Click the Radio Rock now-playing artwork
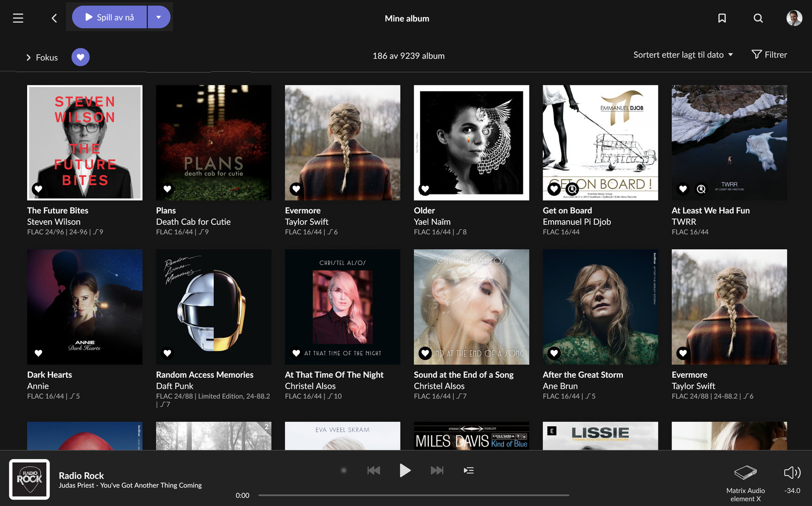The image size is (812, 506). pos(30,479)
